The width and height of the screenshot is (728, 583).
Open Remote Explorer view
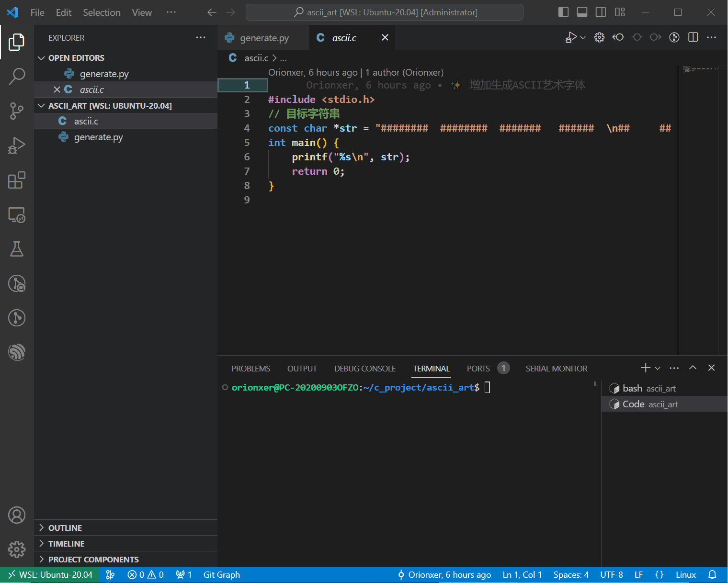(x=17, y=215)
